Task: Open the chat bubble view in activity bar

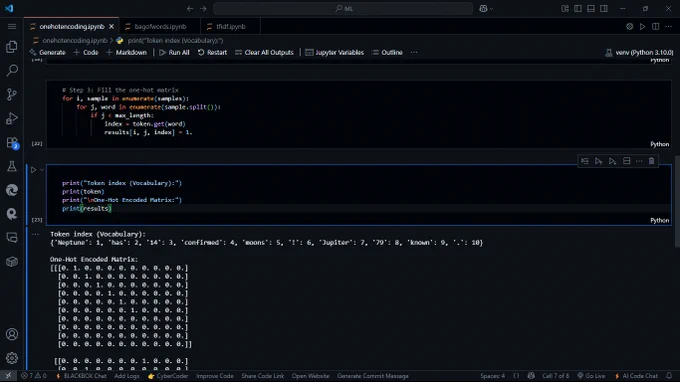Action: pyautogui.click(x=12, y=238)
